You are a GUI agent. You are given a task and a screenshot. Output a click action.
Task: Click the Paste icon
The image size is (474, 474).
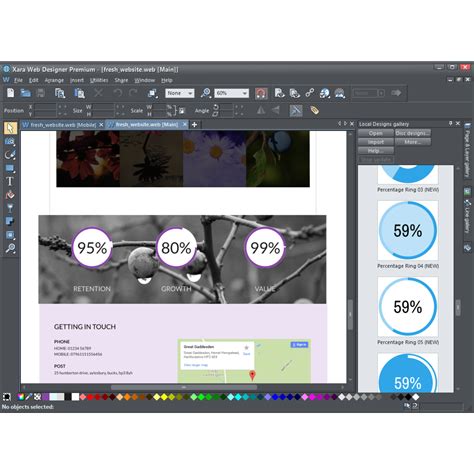(x=79, y=93)
